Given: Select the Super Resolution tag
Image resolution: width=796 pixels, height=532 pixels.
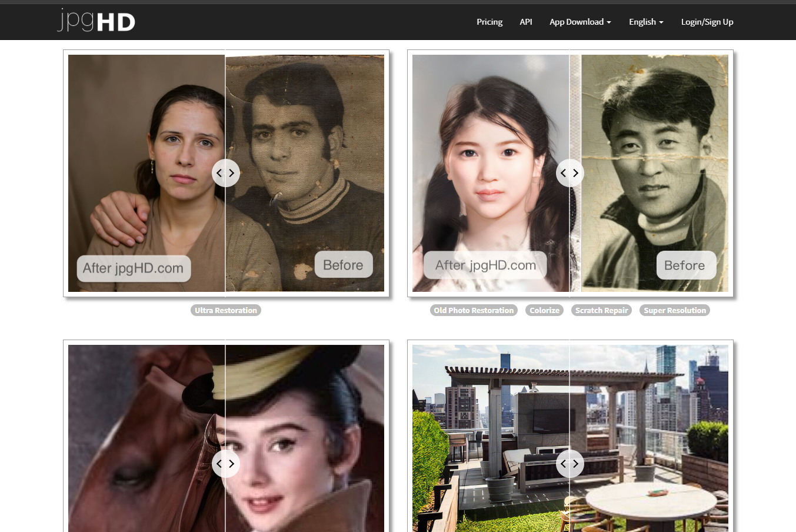Looking at the screenshot, I should point(675,310).
